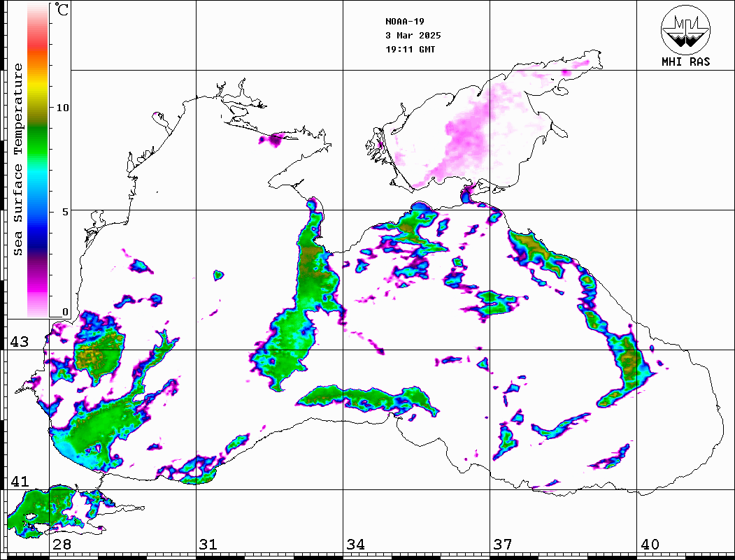Click the °C unit label
The height and width of the screenshot is (560, 735).
[62, 9]
